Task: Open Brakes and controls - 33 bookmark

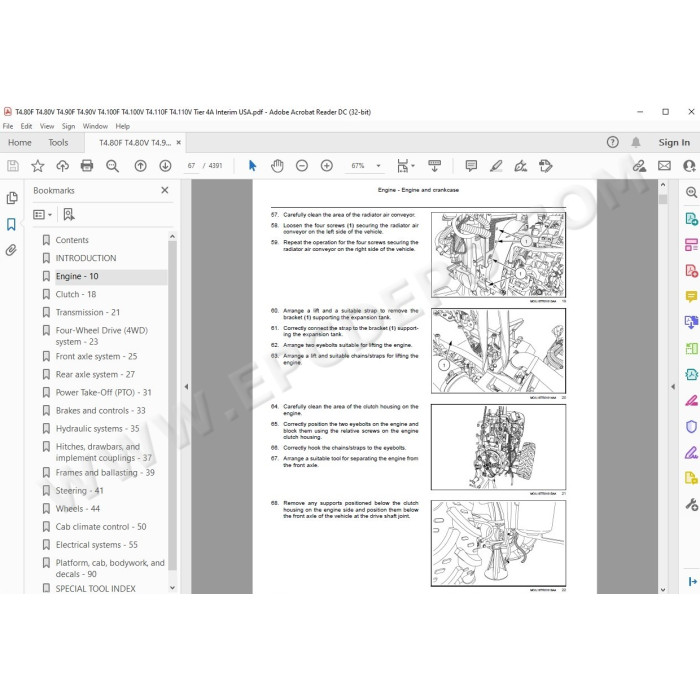Action: tap(100, 411)
